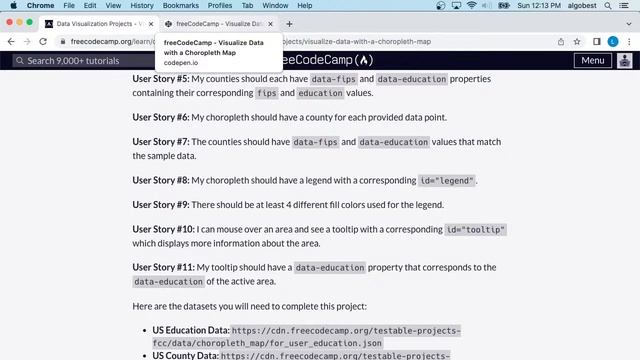Click the data-fips code in User Story #7
The image size is (640, 360).
pyautogui.click(x=316, y=142)
